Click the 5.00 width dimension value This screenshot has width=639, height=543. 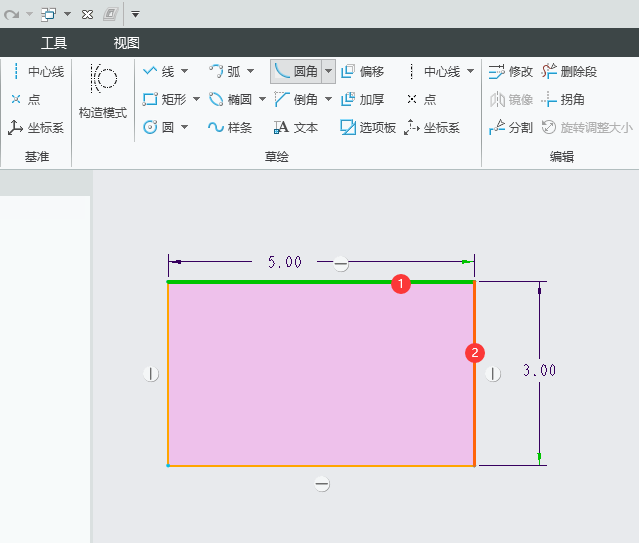click(x=284, y=262)
